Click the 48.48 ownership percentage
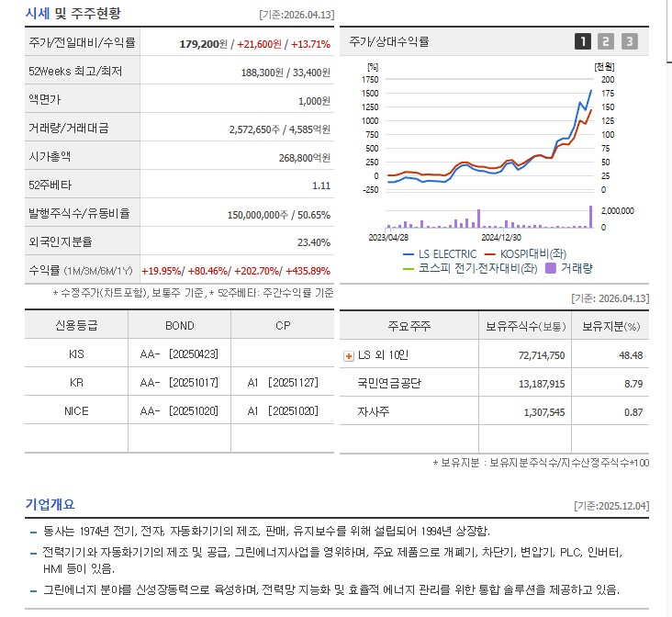The image size is (672, 617). pyautogui.click(x=631, y=355)
